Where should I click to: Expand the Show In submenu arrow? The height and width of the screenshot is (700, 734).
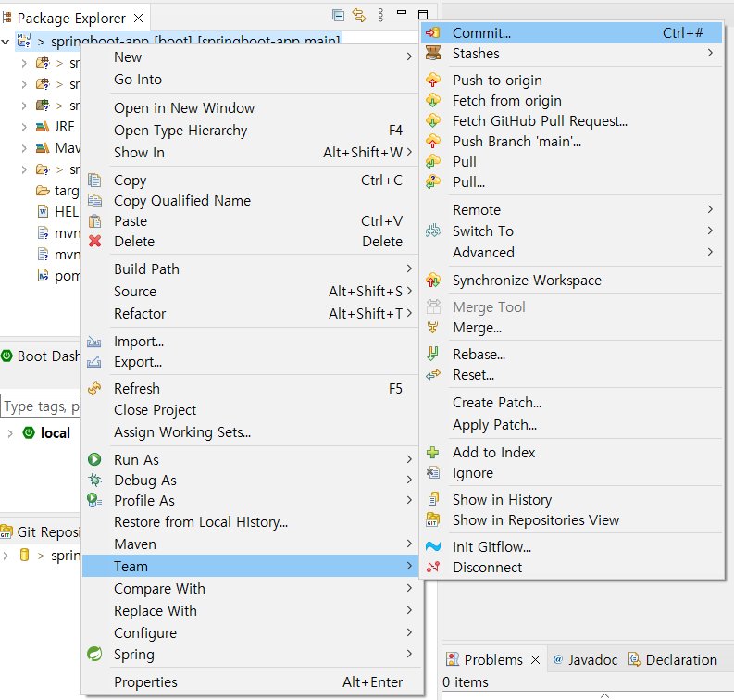(409, 152)
